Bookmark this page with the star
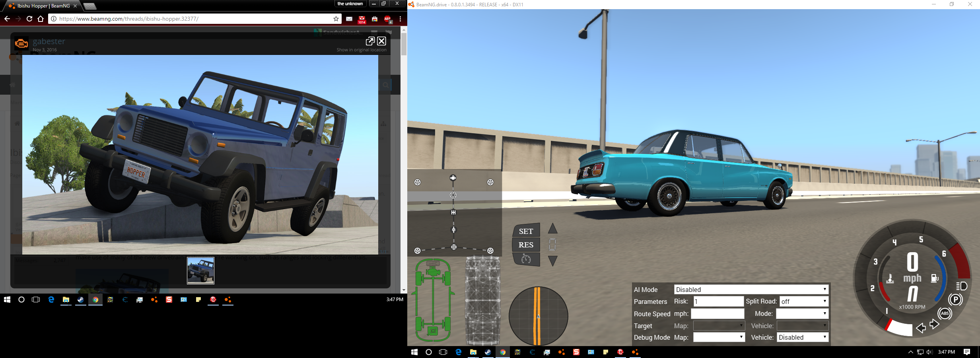 pos(336,19)
